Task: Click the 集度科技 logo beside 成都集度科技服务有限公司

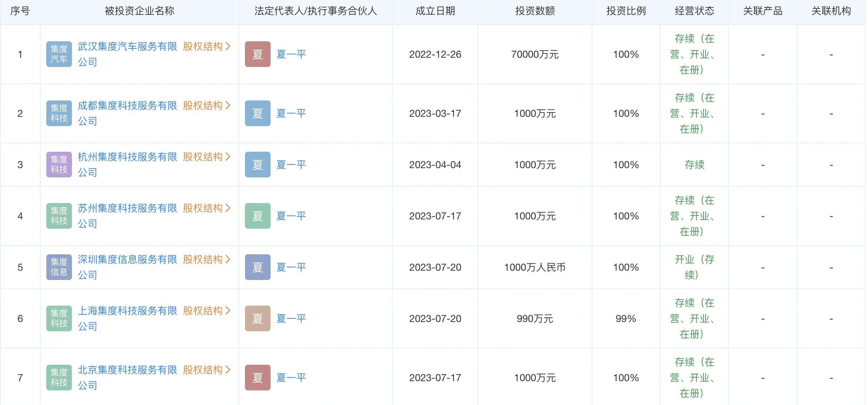Action: coord(59,113)
